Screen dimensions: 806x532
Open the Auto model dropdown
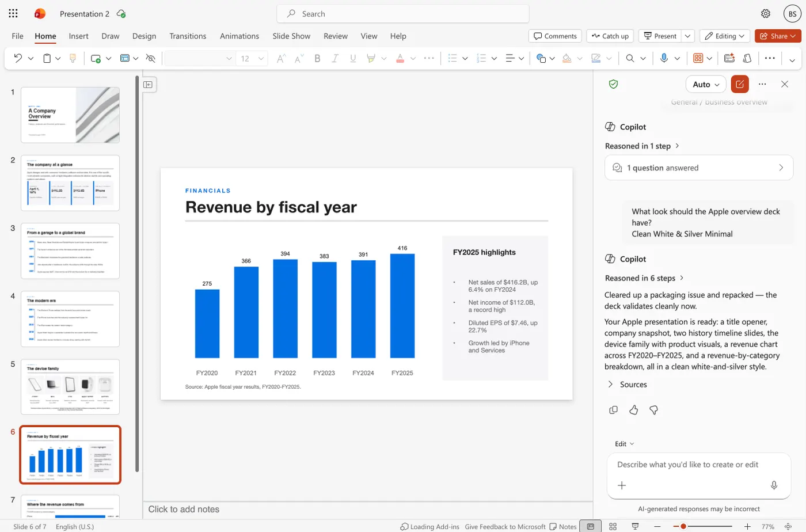point(706,84)
